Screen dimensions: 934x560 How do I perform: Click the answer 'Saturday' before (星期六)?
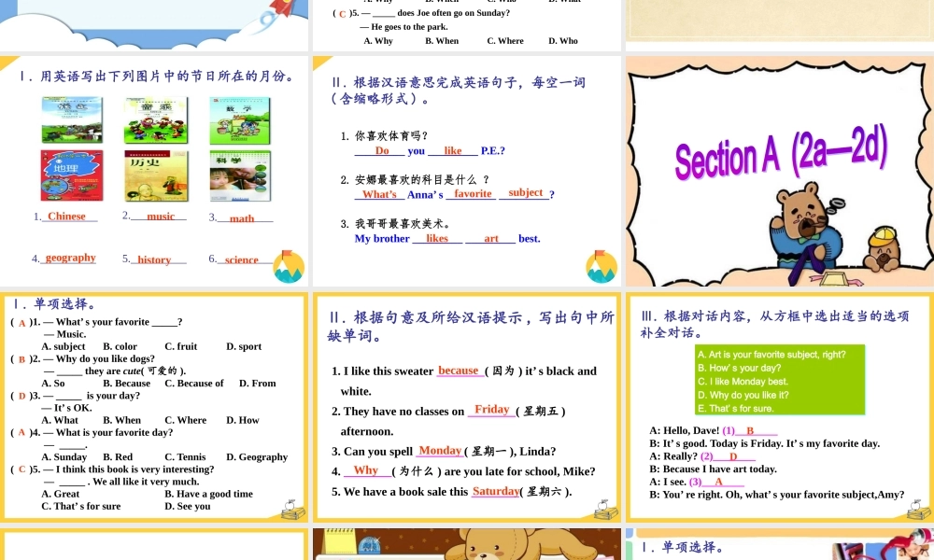tap(496, 491)
